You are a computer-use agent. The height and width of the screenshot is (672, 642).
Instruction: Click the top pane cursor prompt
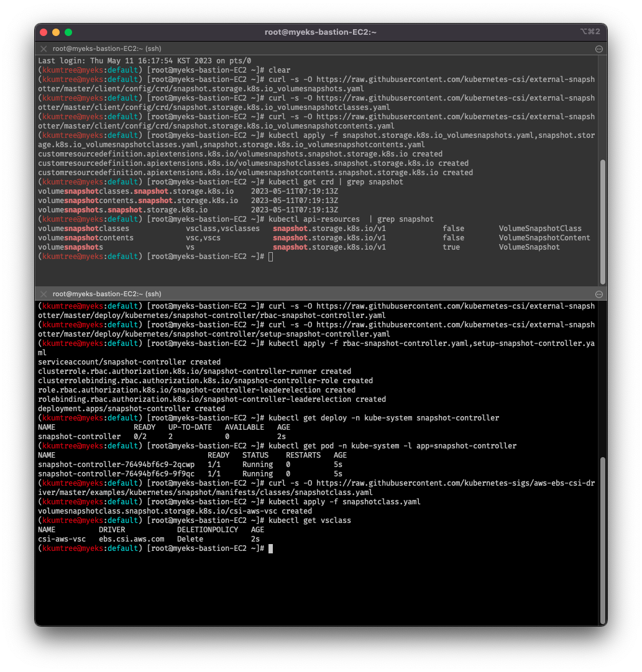click(x=270, y=257)
